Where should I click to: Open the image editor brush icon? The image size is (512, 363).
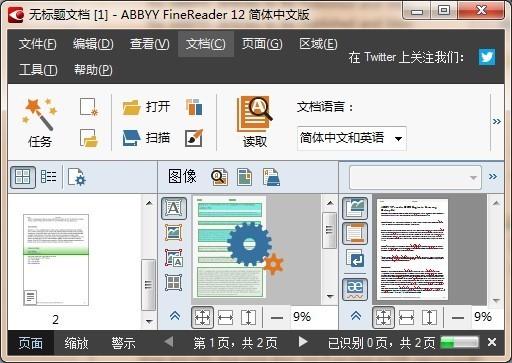pos(194,138)
